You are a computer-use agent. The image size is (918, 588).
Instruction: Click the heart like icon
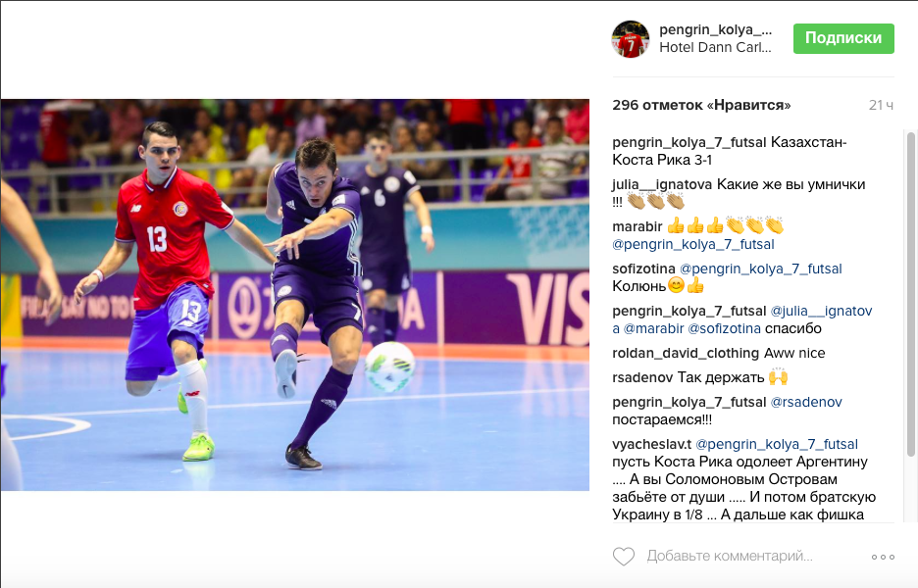[624, 557]
